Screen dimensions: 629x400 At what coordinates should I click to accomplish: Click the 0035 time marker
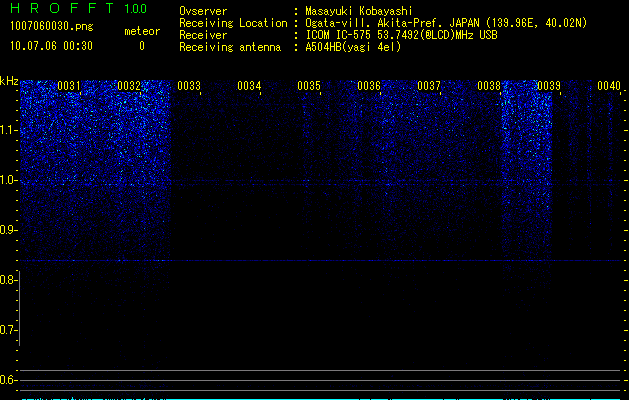(309, 86)
